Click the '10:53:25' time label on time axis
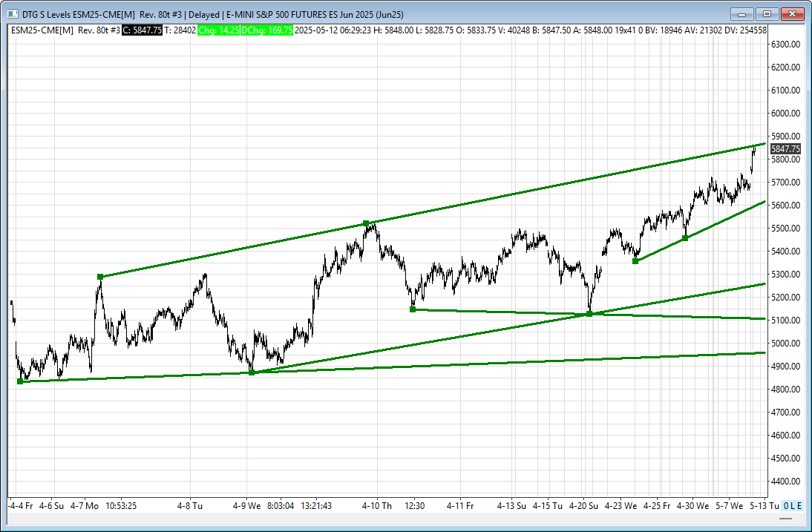Viewport: 812px width, 532px height. 121,505
